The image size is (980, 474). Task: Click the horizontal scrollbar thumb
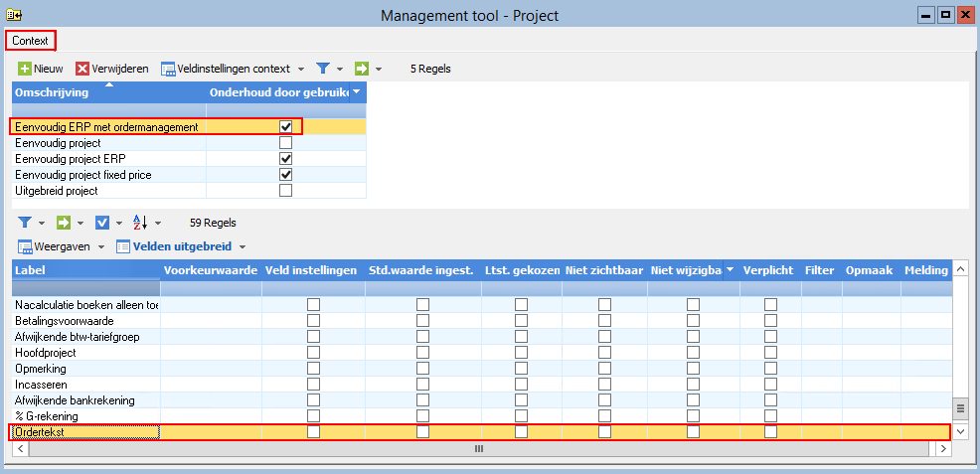pyautogui.click(x=479, y=448)
